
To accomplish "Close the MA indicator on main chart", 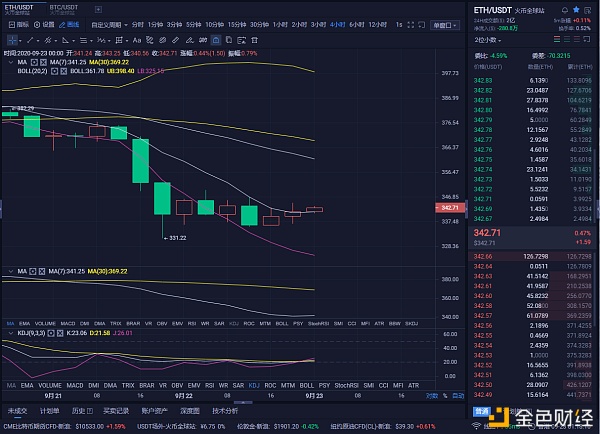I will pos(43,62).
